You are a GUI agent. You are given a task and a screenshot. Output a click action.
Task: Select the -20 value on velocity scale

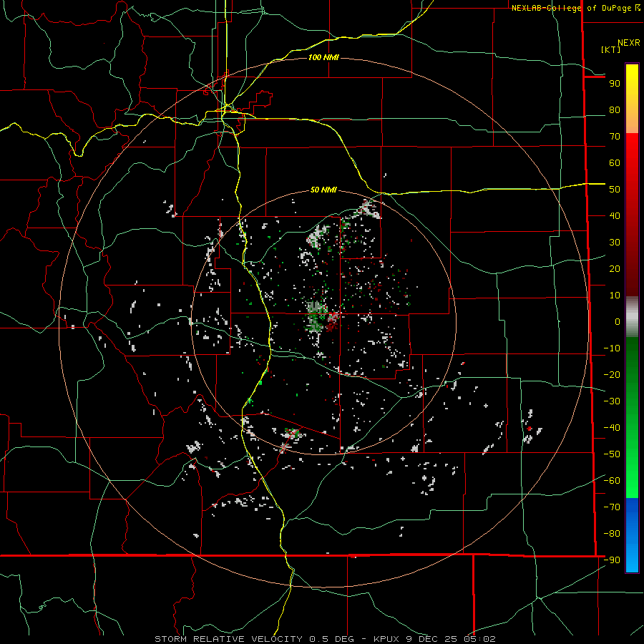(x=612, y=375)
